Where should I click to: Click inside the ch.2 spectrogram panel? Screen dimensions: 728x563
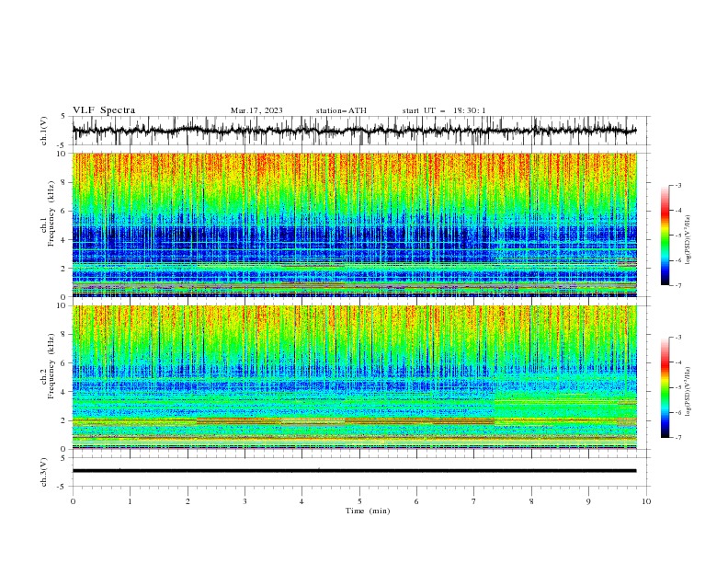[354, 377]
